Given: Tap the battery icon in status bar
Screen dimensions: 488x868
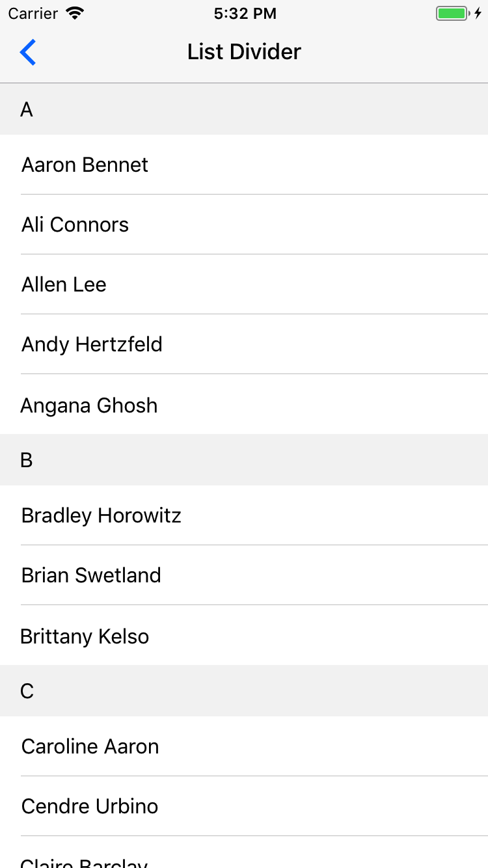Looking at the screenshot, I should pyautogui.click(x=452, y=14).
